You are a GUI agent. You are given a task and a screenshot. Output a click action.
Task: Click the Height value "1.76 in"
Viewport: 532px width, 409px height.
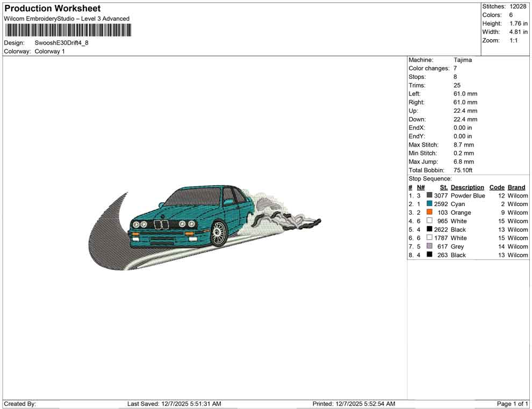point(519,24)
